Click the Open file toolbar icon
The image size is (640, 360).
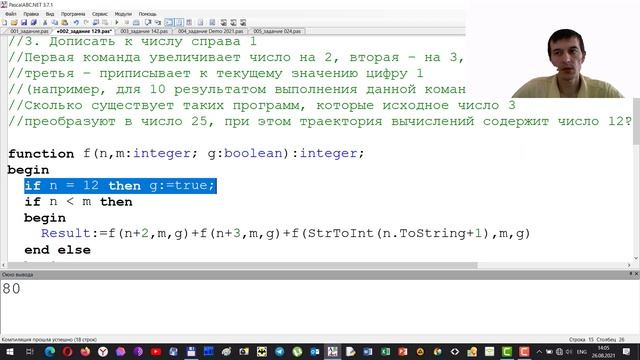[x=14, y=22]
